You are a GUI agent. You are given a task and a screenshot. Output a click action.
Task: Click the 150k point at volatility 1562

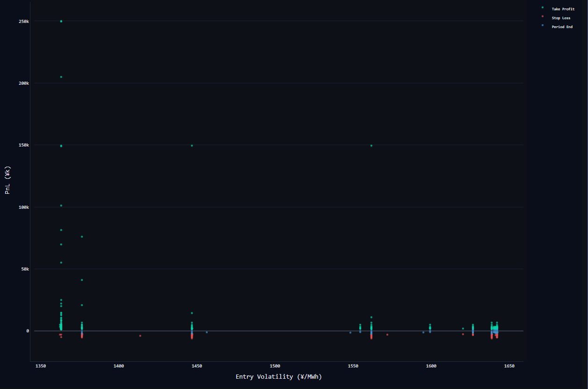click(x=371, y=146)
